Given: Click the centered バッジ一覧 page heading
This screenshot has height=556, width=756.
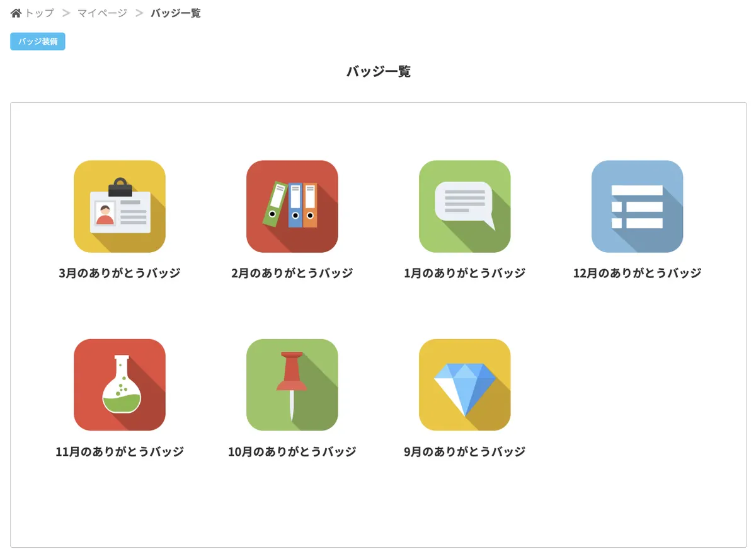Looking at the screenshot, I should 378,71.
